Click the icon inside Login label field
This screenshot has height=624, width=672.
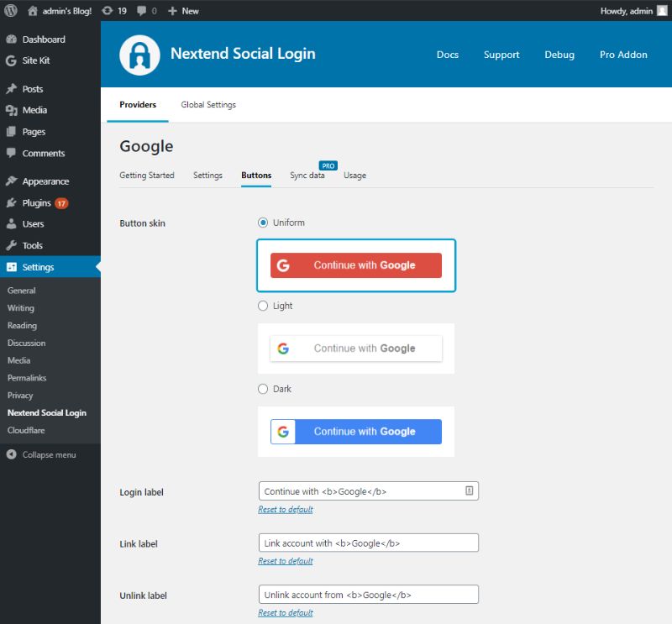470,490
